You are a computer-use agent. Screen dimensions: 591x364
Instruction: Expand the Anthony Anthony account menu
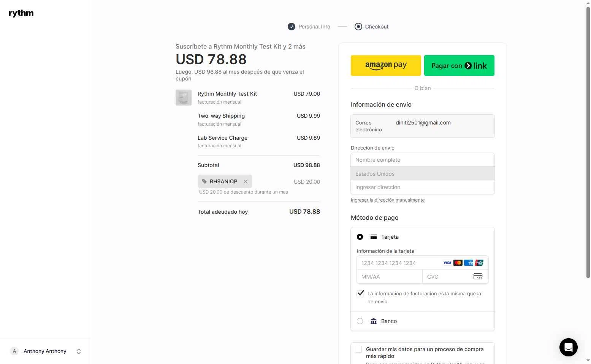[79, 351]
